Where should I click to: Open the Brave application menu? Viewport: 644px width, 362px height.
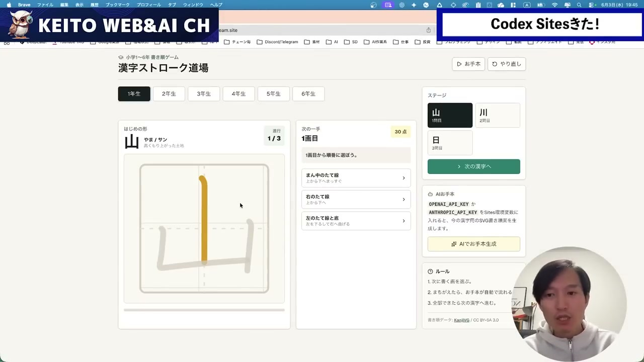[x=24, y=5]
